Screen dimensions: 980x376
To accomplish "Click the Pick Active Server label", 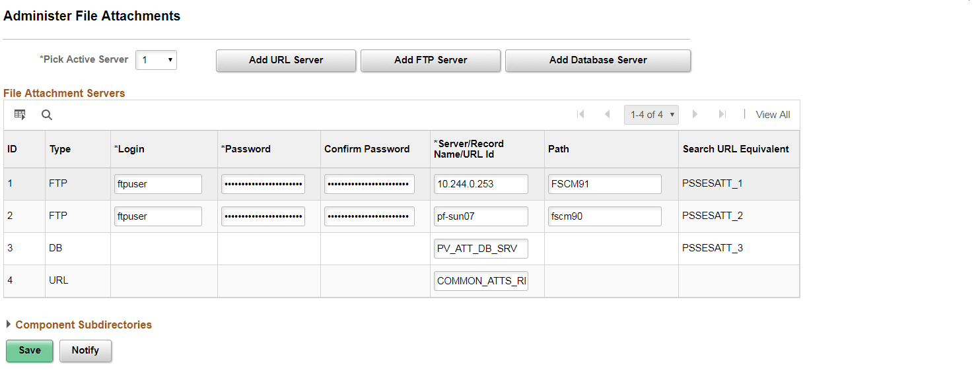I will point(84,59).
